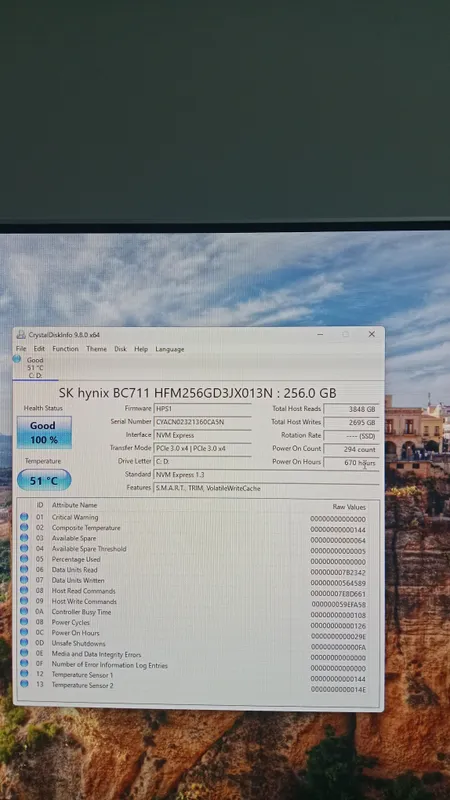
Task: Click the Temperature Sensor 2 status circle
Action: pyautogui.click(x=24, y=685)
